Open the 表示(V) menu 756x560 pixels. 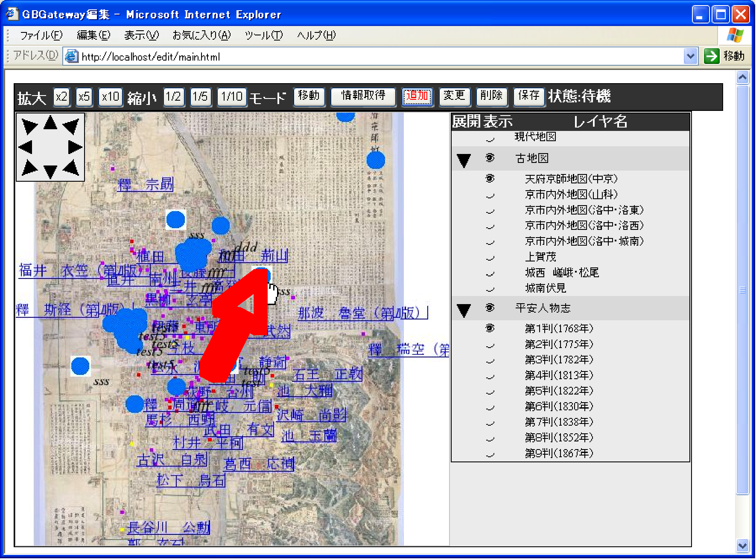pos(141,35)
